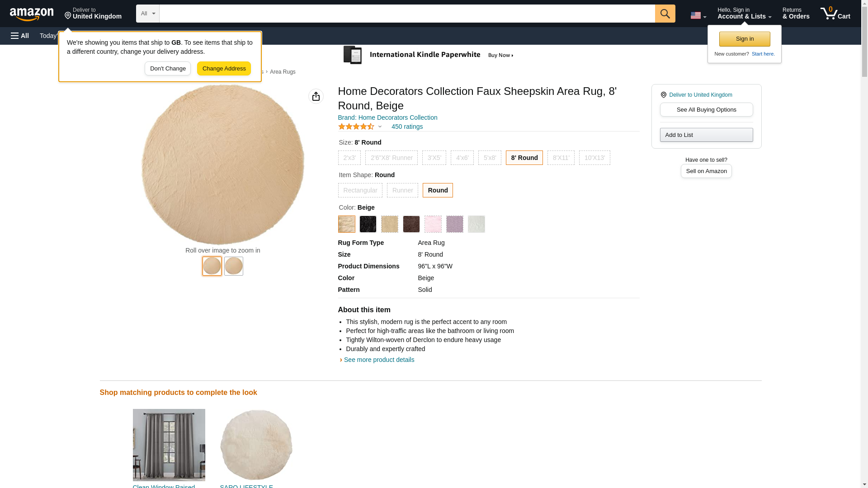This screenshot has height=488, width=868.
Task: Open Account & Lists dropdown
Action: 744,14
